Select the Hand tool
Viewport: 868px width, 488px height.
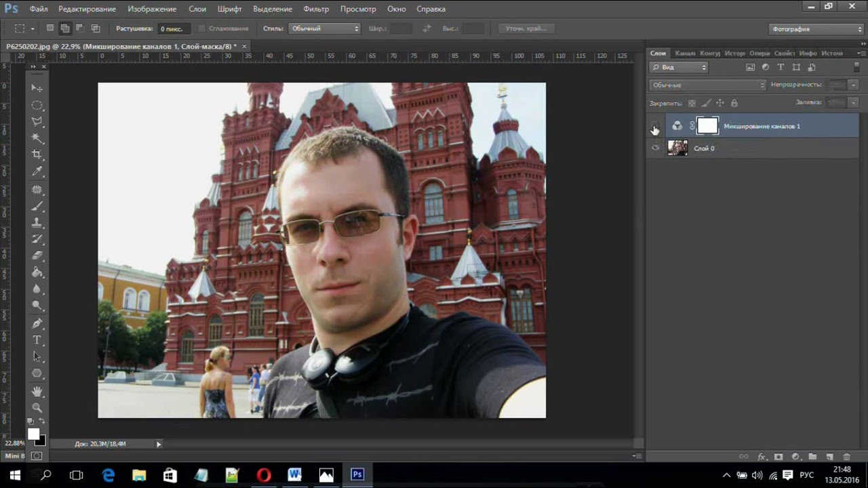(37, 391)
